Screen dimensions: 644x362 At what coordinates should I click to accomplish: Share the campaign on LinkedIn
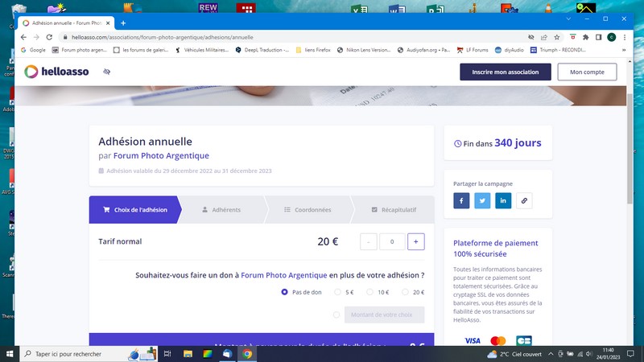click(x=503, y=200)
